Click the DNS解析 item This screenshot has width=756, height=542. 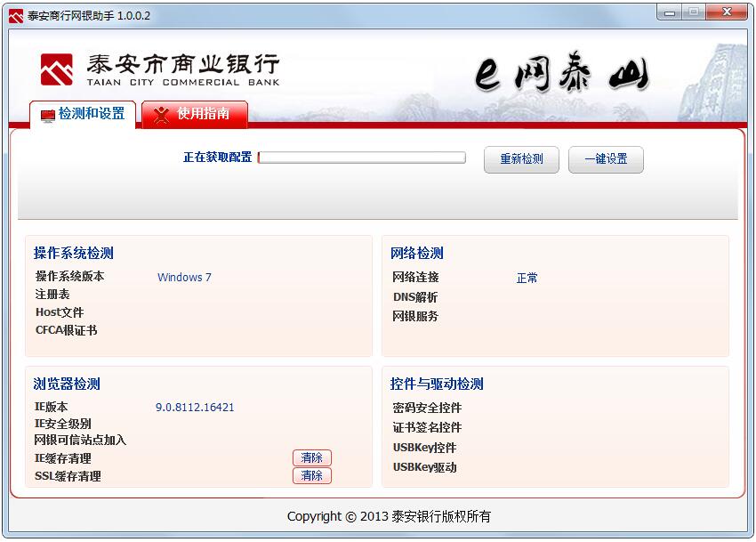click(x=415, y=297)
